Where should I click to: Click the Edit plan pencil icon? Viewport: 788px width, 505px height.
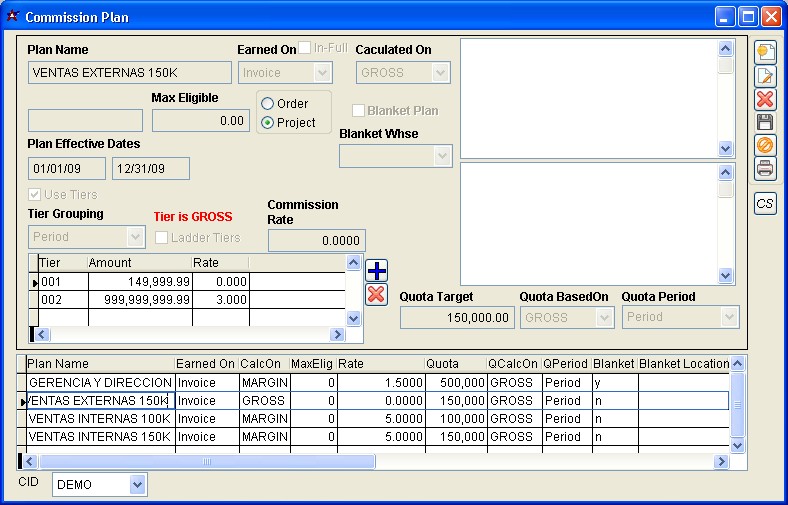click(x=765, y=76)
